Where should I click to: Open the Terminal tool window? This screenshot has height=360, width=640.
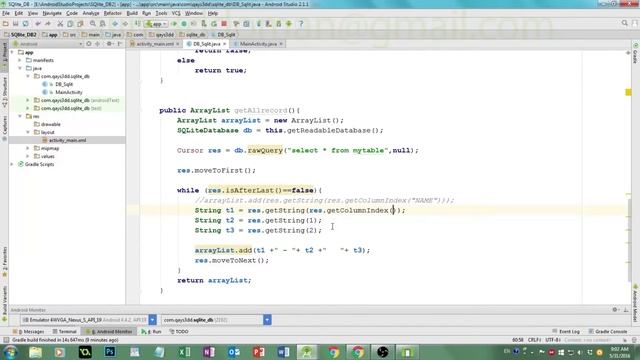64,332
